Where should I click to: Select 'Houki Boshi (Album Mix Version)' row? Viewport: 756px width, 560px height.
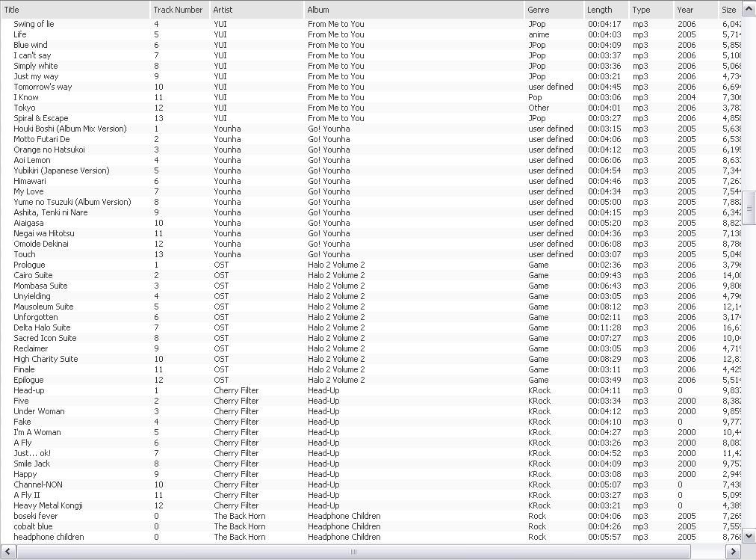pyautogui.click(x=371, y=129)
